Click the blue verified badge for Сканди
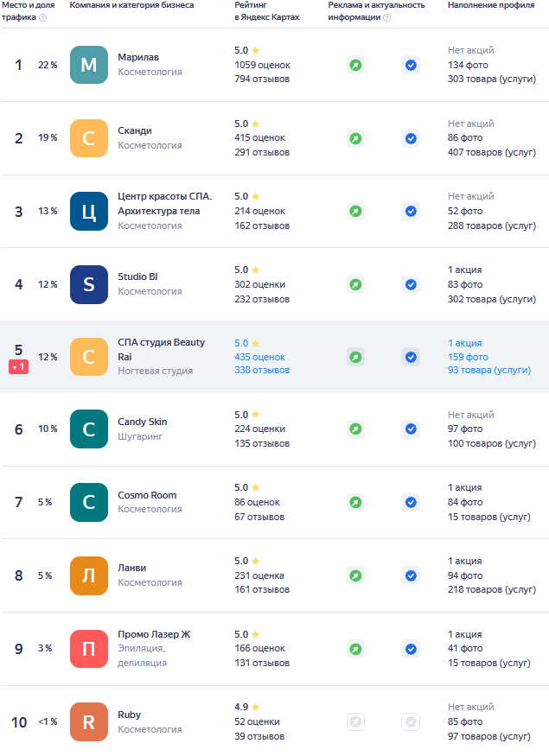Screen dimensions: 549x756 tap(411, 138)
